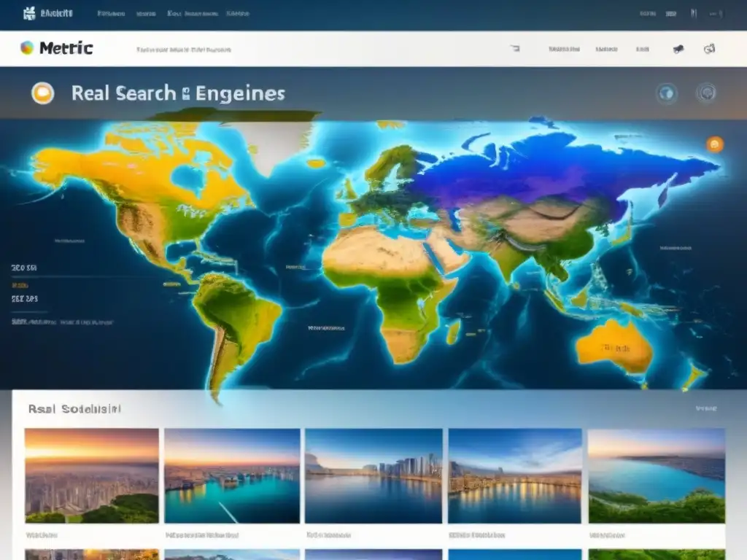Click the flag icon in the white toolbar

point(515,49)
